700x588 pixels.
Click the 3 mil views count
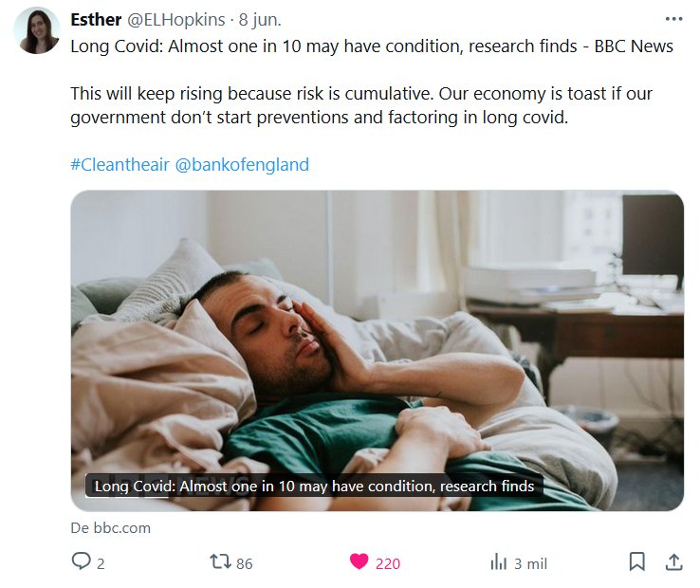point(530,563)
